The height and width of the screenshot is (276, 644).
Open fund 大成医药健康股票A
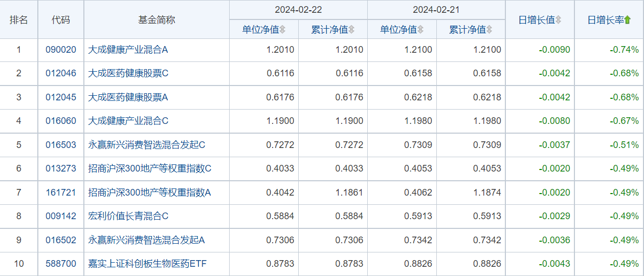[x=128, y=97]
